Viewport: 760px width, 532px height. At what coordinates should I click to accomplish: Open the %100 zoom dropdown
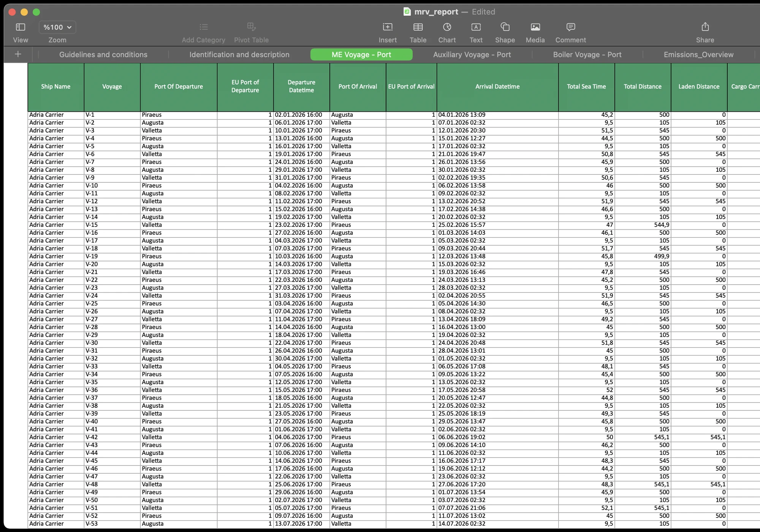point(57,27)
